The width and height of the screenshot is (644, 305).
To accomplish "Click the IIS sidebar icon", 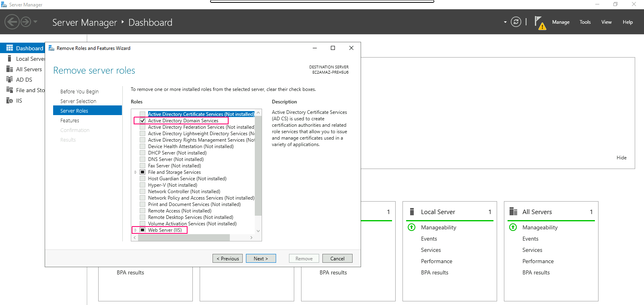I will [x=10, y=100].
